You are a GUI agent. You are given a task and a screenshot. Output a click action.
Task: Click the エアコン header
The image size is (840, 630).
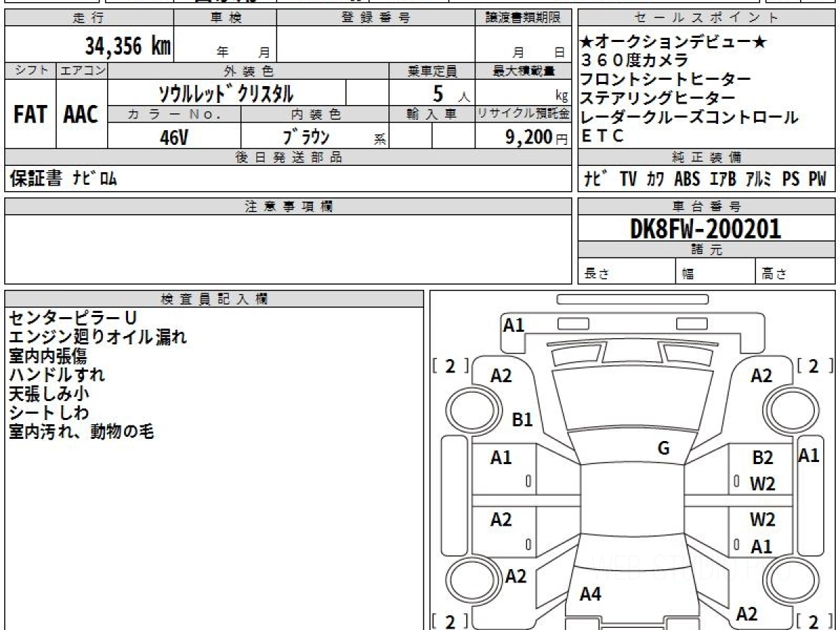coord(81,71)
